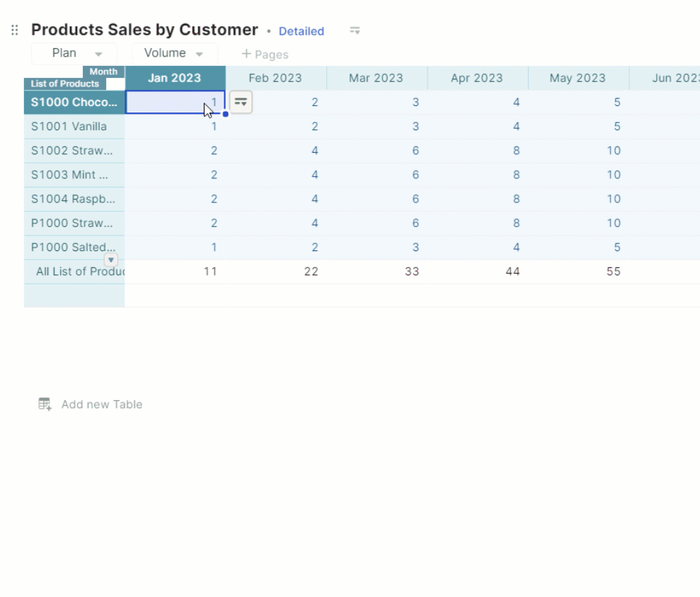
Task: Click the total 11 under Jan 2023
Action: pos(175,272)
